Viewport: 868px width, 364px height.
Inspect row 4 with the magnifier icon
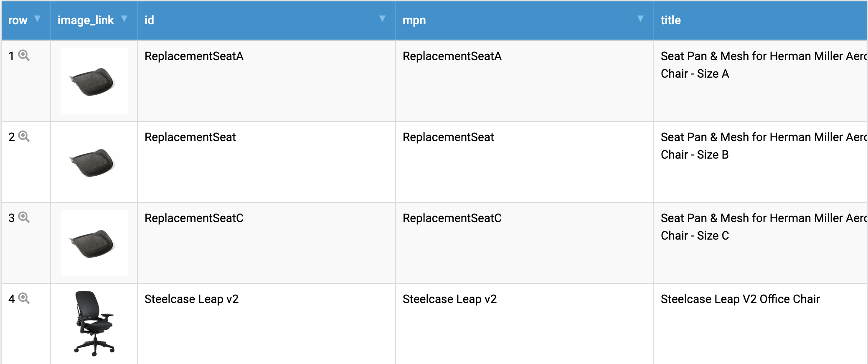[24, 298]
